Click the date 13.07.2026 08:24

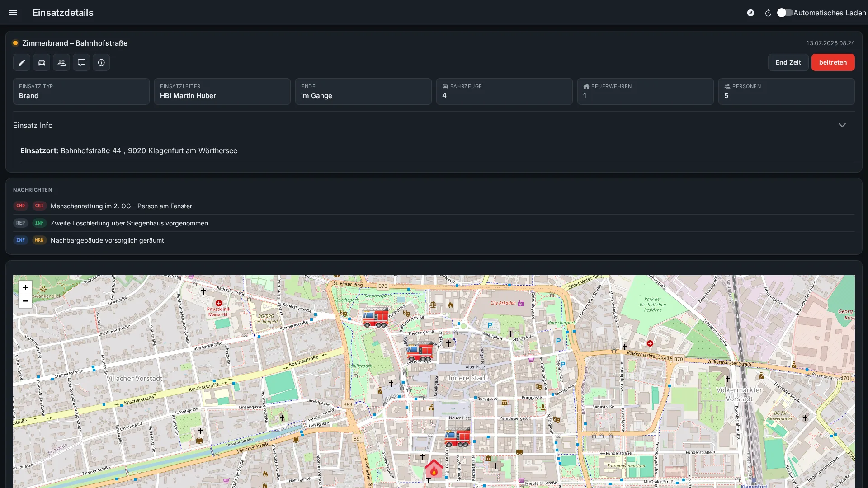[830, 43]
